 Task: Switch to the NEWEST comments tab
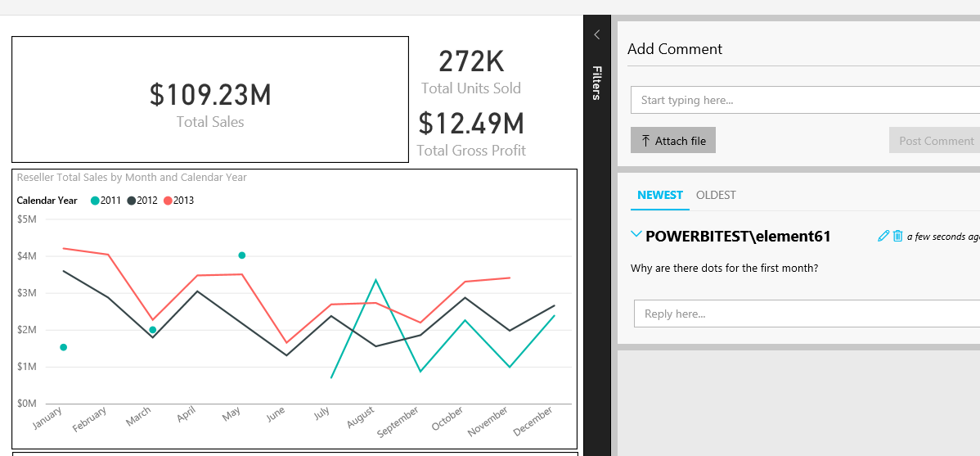point(659,195)
